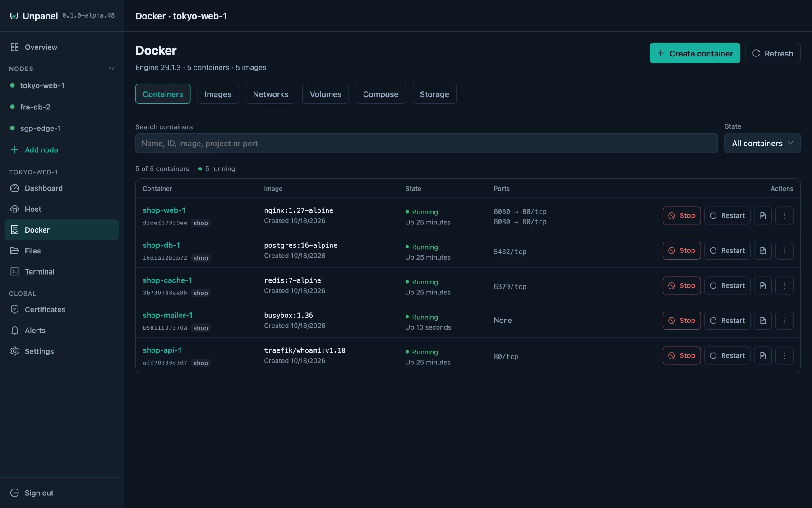Open the Volumes tab
Viewport: 812px width, 508px height.
tap(326, 94)
